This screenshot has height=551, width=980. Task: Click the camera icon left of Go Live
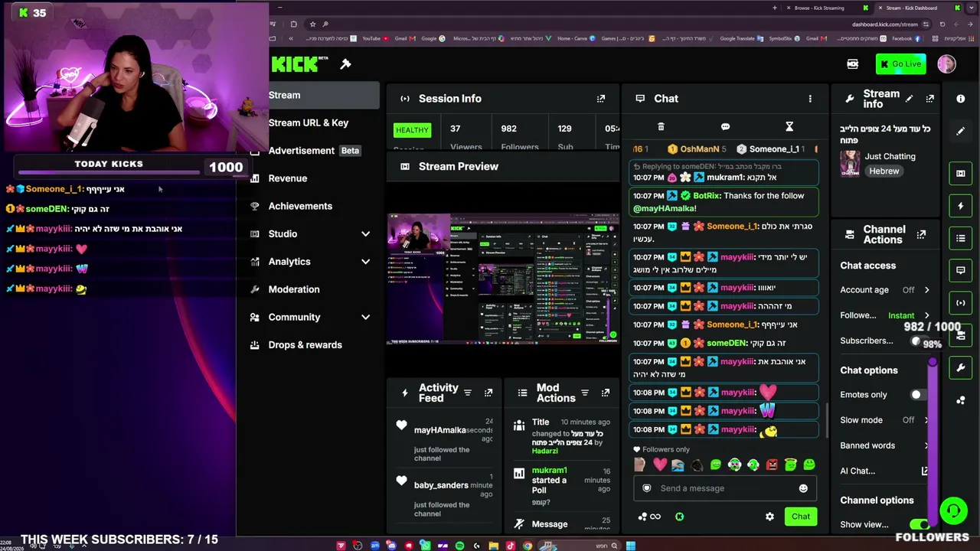(x=853, y=64)
